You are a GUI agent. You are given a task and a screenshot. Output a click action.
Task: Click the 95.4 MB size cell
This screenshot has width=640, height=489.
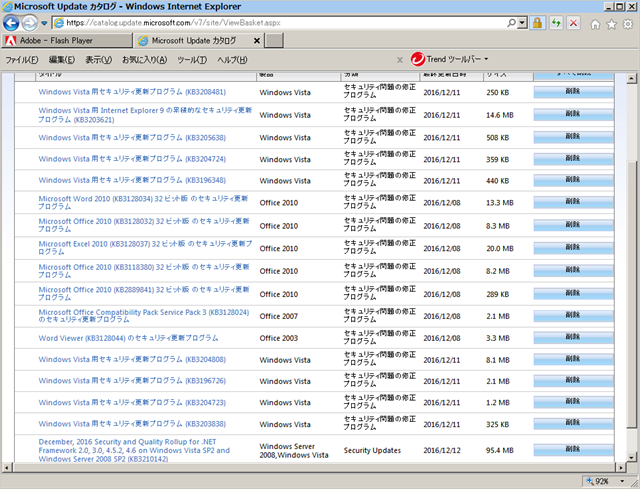(x=500, y=451)
